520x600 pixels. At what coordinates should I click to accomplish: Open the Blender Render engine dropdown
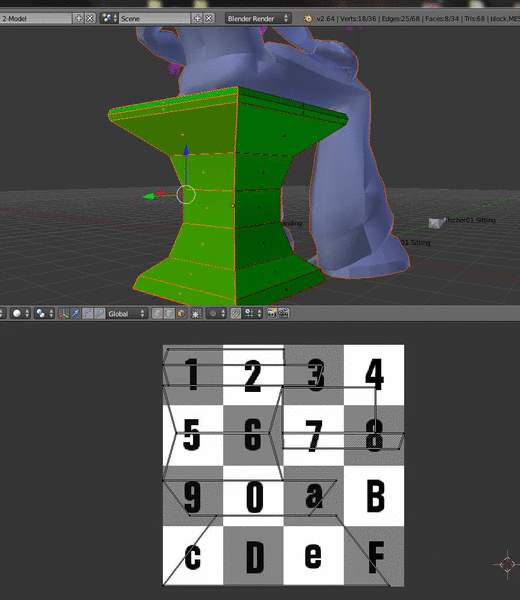[x=258, y=18]
